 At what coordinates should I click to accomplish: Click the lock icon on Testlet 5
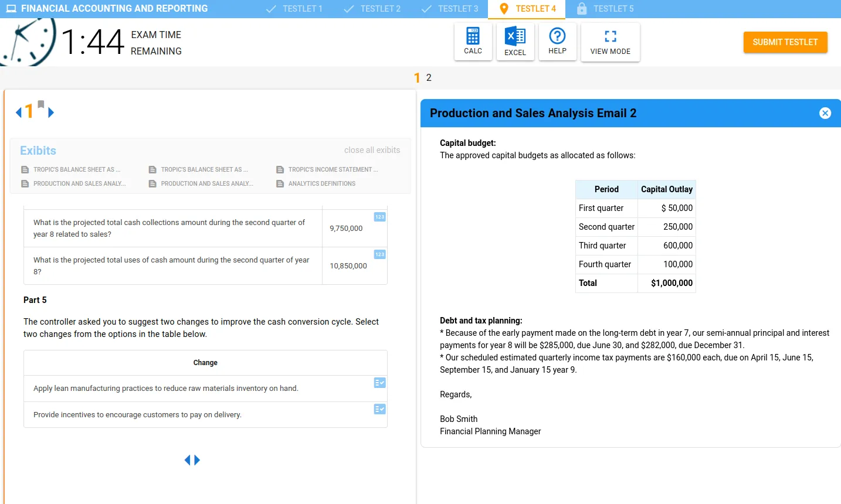582,9
